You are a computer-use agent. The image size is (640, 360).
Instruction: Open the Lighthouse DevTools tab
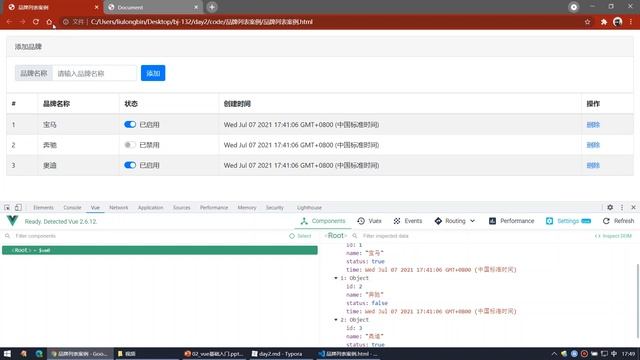309,207
